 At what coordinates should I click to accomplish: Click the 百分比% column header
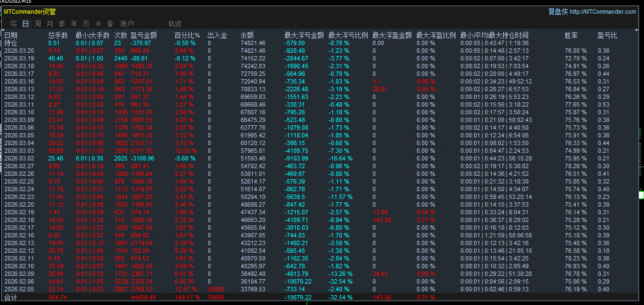(187, 35)
